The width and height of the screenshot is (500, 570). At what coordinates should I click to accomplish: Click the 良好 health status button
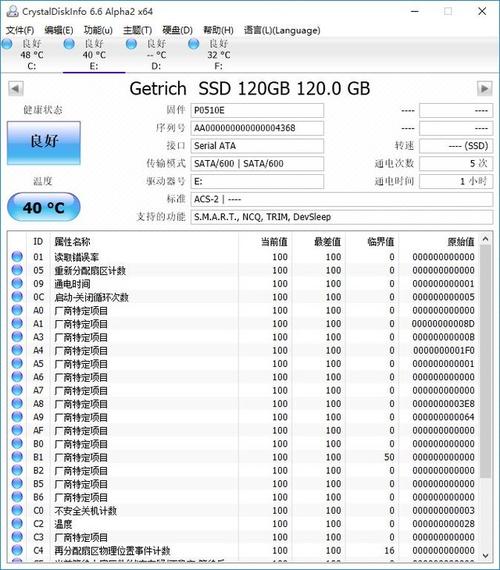(44, 143)
